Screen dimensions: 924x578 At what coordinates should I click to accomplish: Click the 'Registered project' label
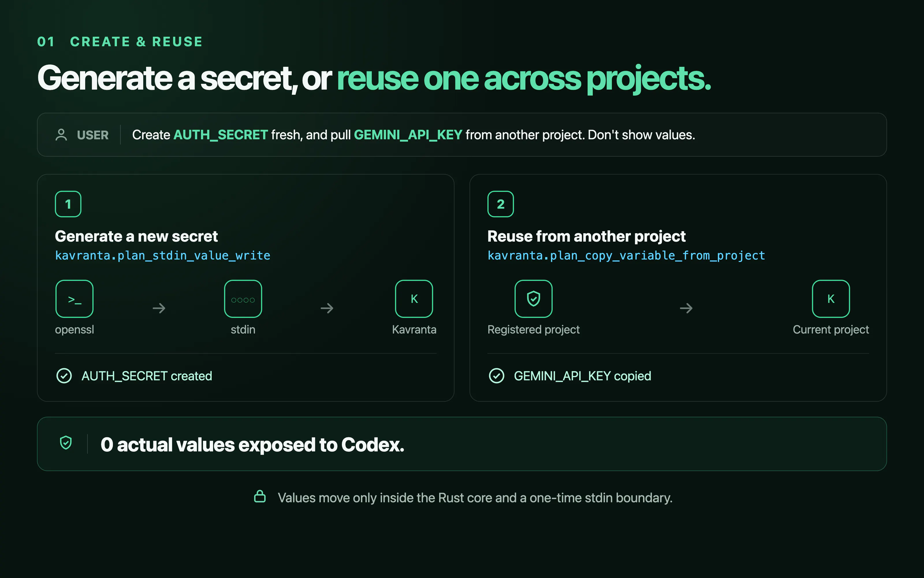coord(533,329)
